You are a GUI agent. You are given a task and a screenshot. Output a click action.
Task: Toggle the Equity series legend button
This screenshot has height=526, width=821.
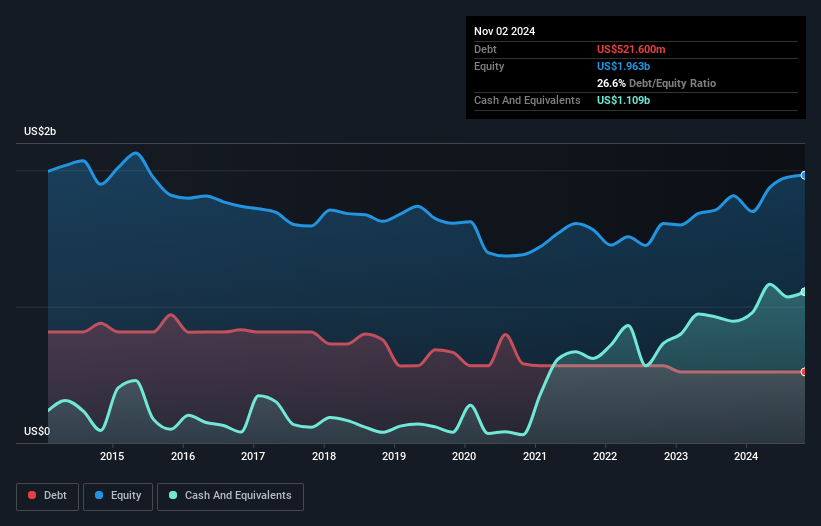[118, 496]
